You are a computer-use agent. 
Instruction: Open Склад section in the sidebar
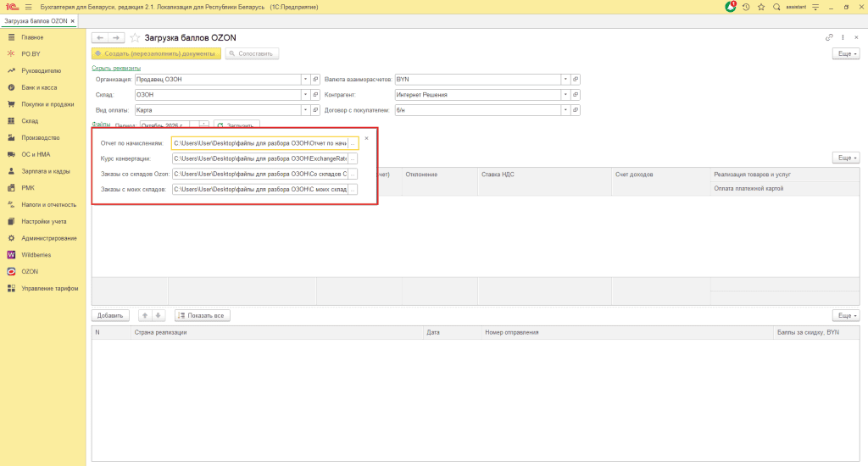click(x=30, y=120)
